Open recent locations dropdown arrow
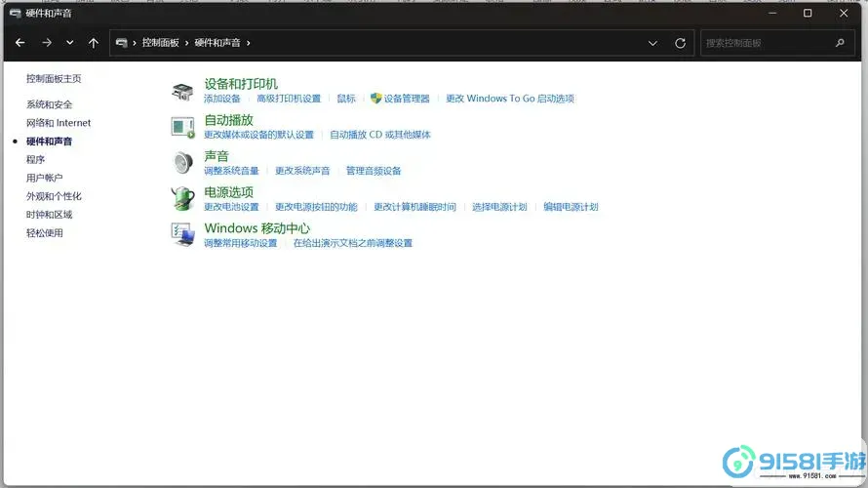 (70, 43)
